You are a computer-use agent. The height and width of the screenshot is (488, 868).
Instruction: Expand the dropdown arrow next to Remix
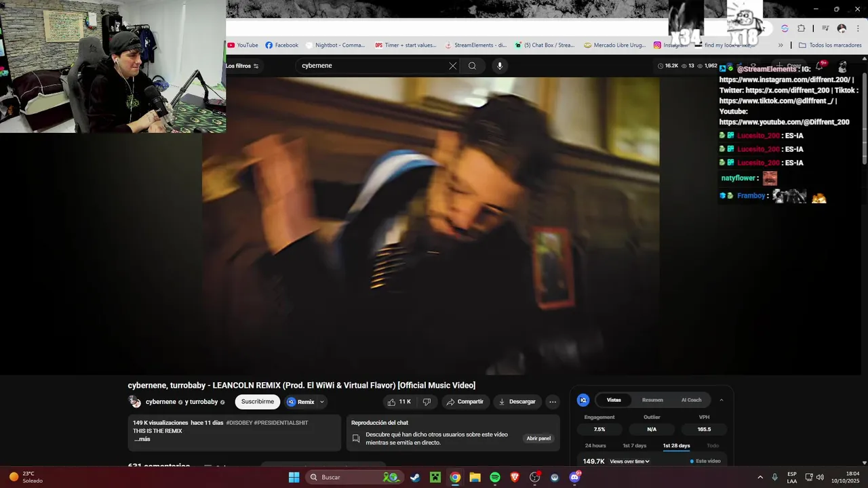click(322, 402)
